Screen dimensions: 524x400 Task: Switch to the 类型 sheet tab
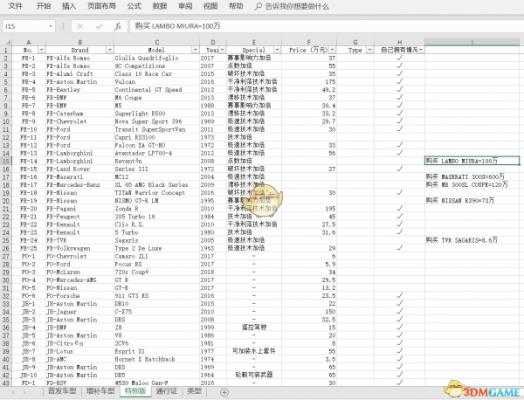[x=194, y=391]
